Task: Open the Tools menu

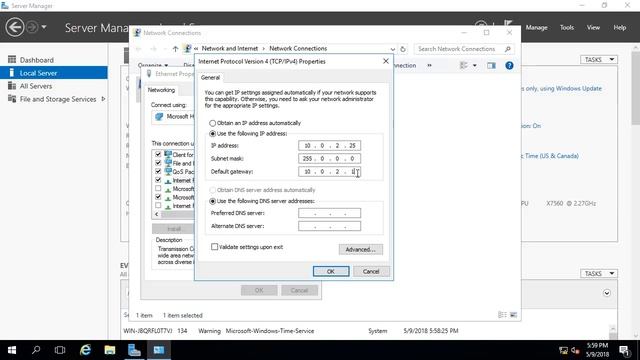Action: [x=567, y=27]
